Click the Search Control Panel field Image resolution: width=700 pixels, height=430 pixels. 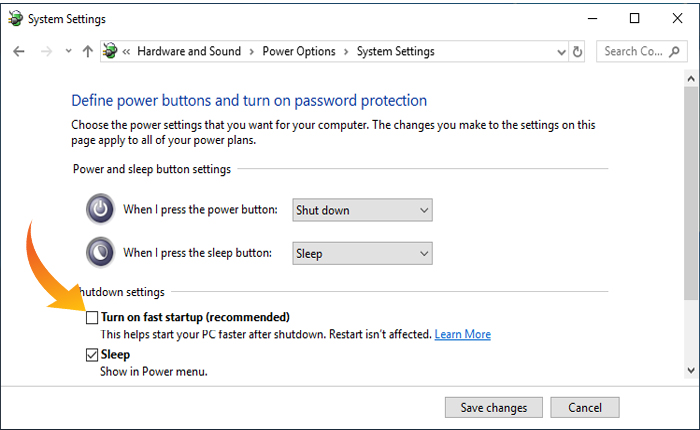click(x=640, y=51)
